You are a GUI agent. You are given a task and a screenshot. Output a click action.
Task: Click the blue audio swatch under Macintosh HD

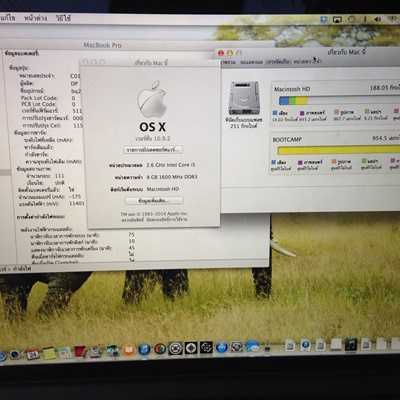pos(275,113)
